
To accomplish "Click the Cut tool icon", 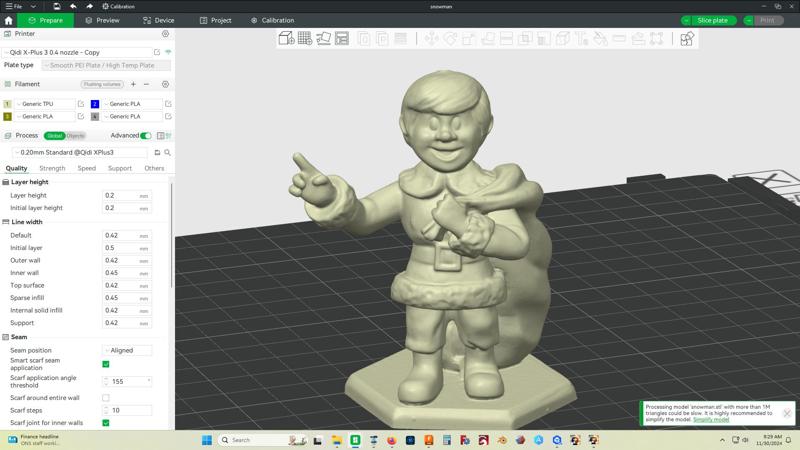I will click(506, 38).
